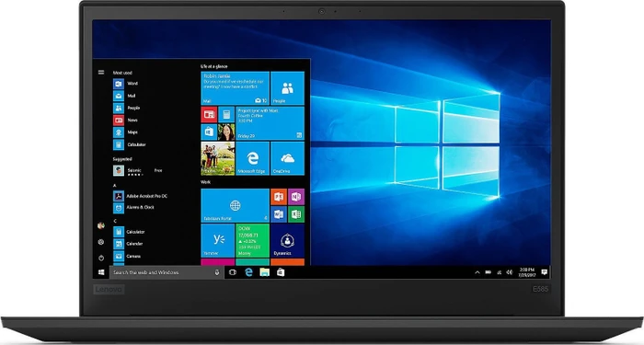Open the Dynamics tile

click(x=287, y=241)
